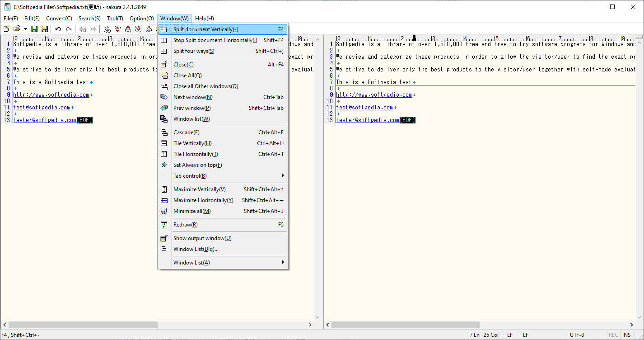Viewport: 644px width, 340px height.
Task: Click the Close All(Q) menu icon
Action: [164, 76]
